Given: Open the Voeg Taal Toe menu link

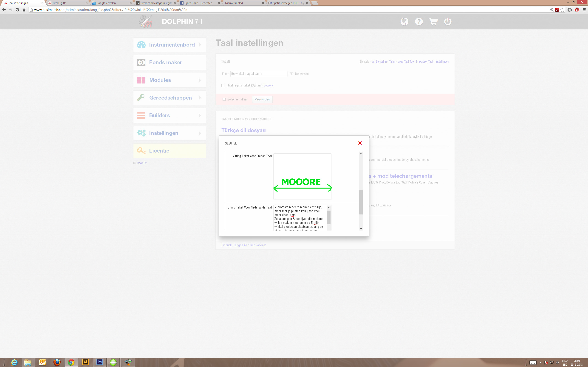Looking at the screenshot, I should (x=406, y=62).
